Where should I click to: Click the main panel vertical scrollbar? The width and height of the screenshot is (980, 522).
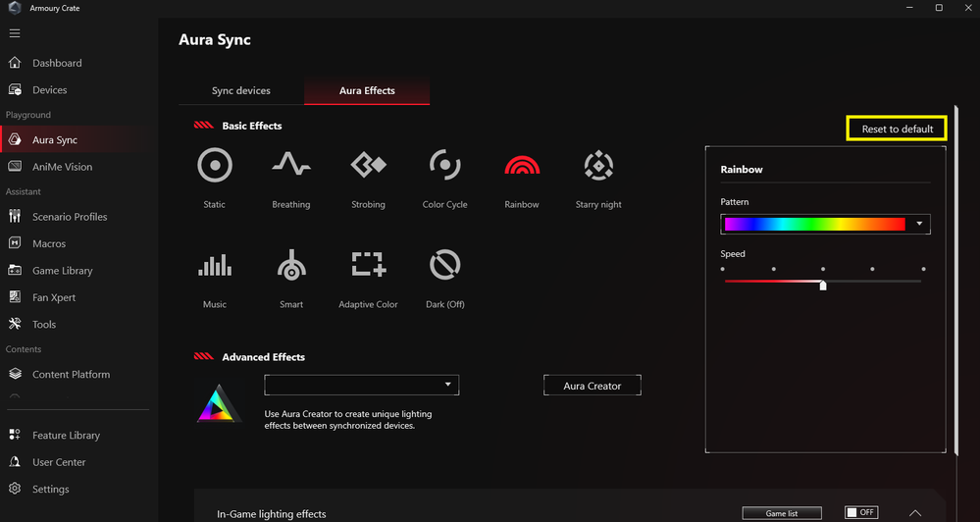[956, 279]
